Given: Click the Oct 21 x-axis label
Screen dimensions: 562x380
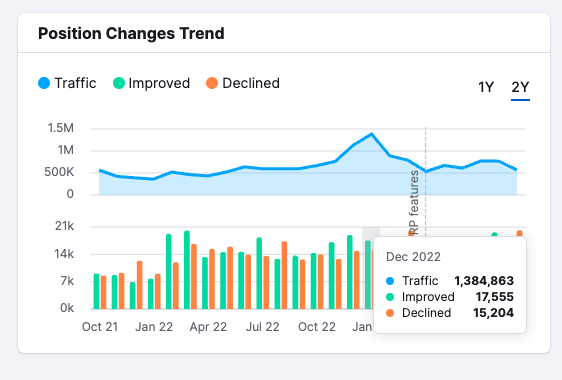Looking at the screenshot, I should click(x=100, y=327).
